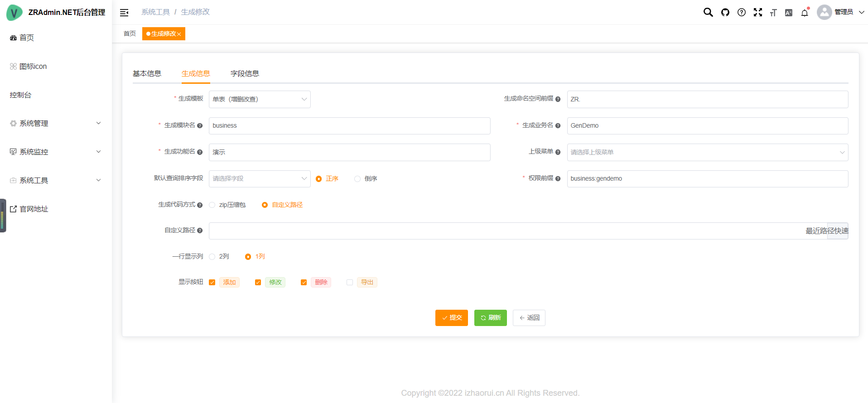Close the 生成修改 page tab

[x=179, y=34]
